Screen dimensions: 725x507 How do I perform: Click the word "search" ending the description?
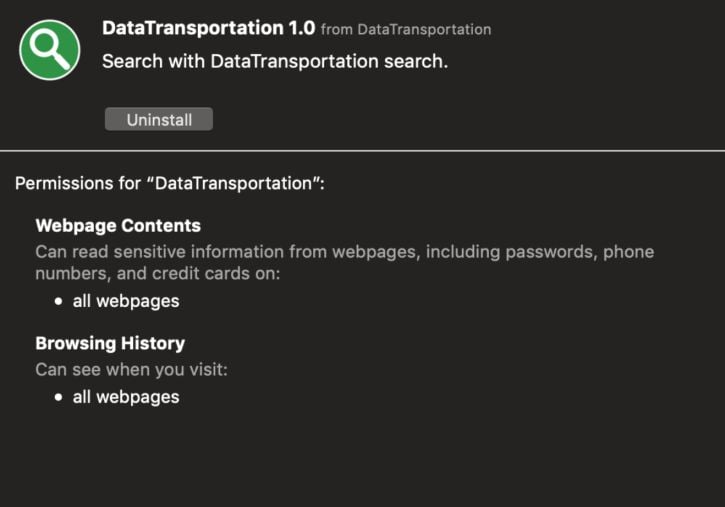[x=414, y=61]
